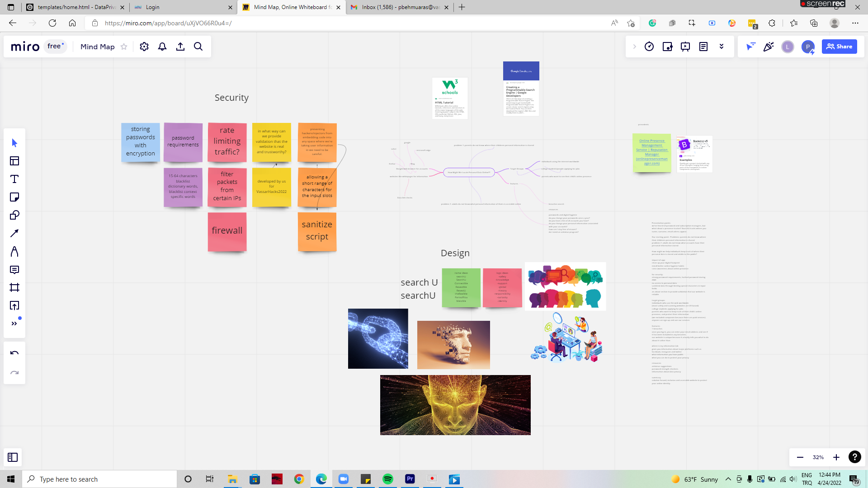
Task: Toggle the frames side panel button
Action: (13, 457)
